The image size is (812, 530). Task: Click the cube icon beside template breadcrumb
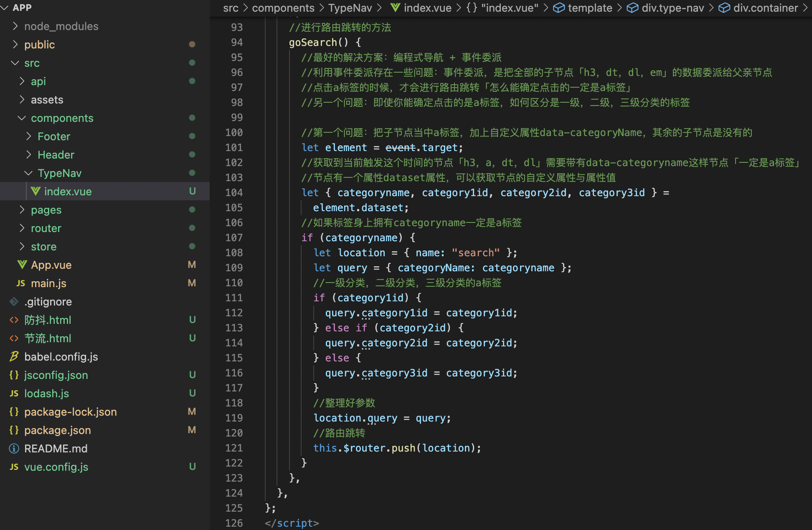point(558,8)
